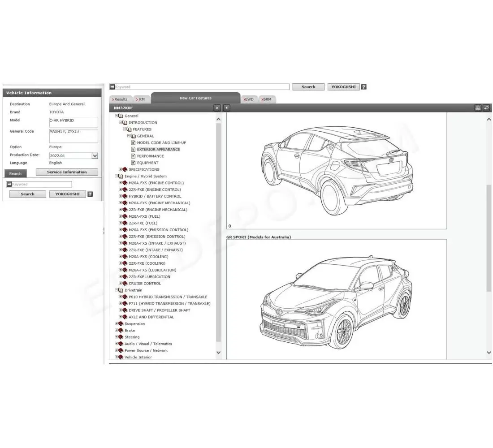Click the down arrow on the tree scrollbar
This screenshot has width=493, height=448.
coord(219,353)
